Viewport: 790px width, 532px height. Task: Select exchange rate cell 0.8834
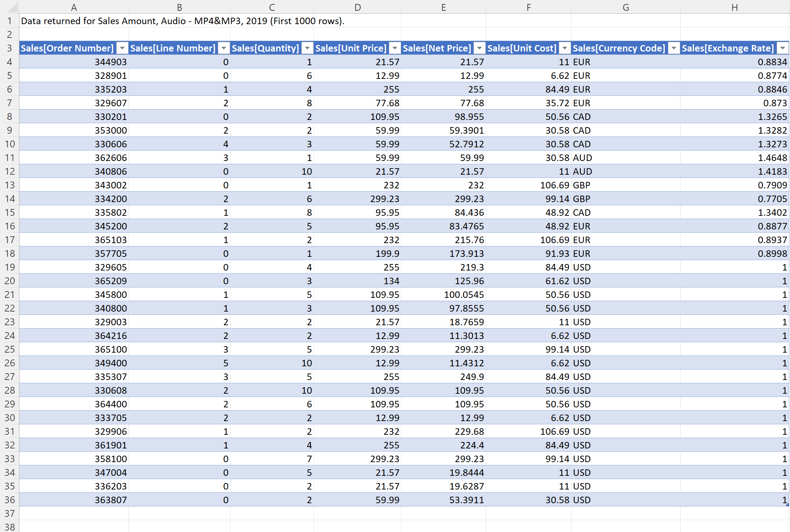[x=735, y=62]
